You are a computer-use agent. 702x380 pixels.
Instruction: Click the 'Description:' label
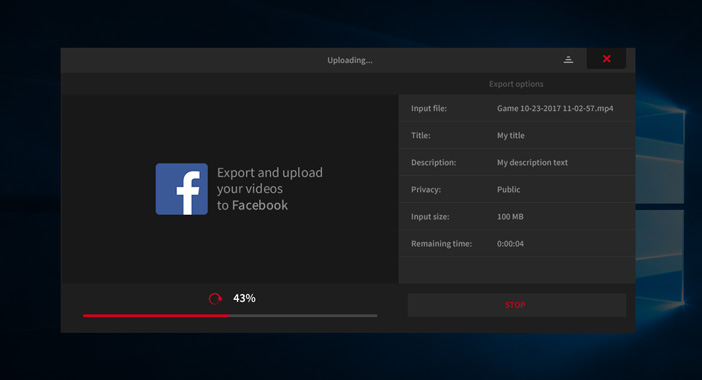pyautogui.click(x=433, y=162)
